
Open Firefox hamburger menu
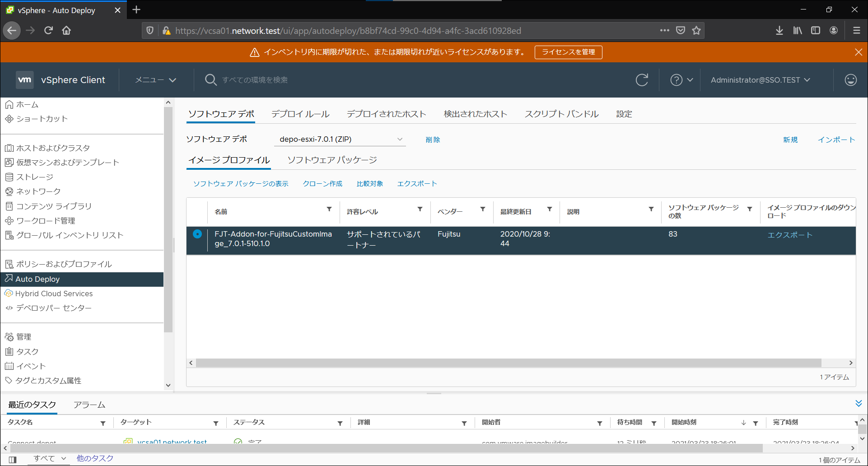coord(856,31)
